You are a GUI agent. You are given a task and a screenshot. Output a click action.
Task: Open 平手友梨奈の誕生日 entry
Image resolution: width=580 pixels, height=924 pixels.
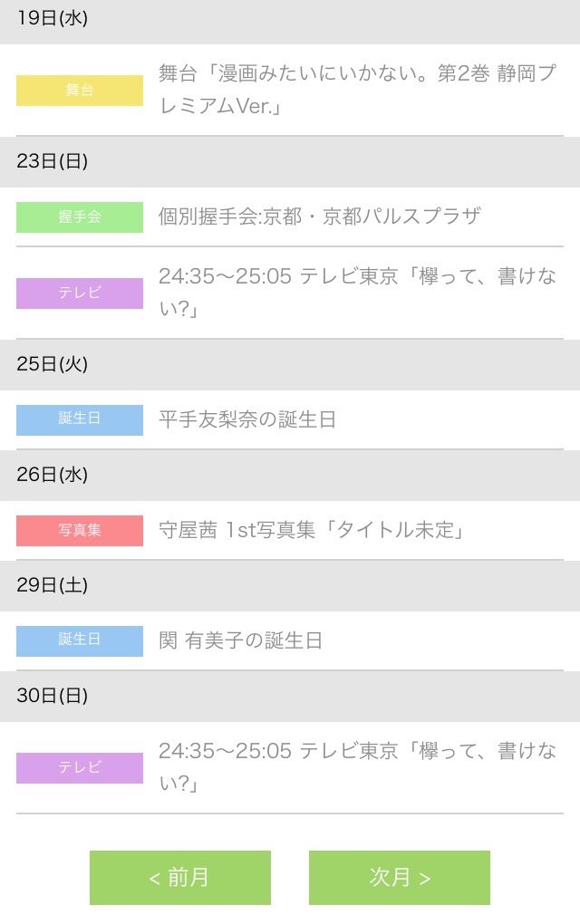pyautogui.click(x=247, y=419)
